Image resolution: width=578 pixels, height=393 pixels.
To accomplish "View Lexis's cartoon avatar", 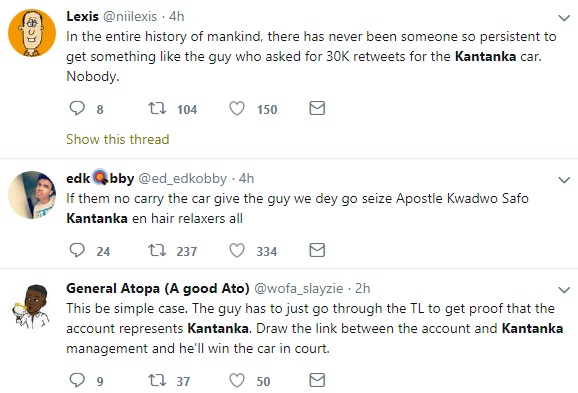I will (x=32, y=33).
